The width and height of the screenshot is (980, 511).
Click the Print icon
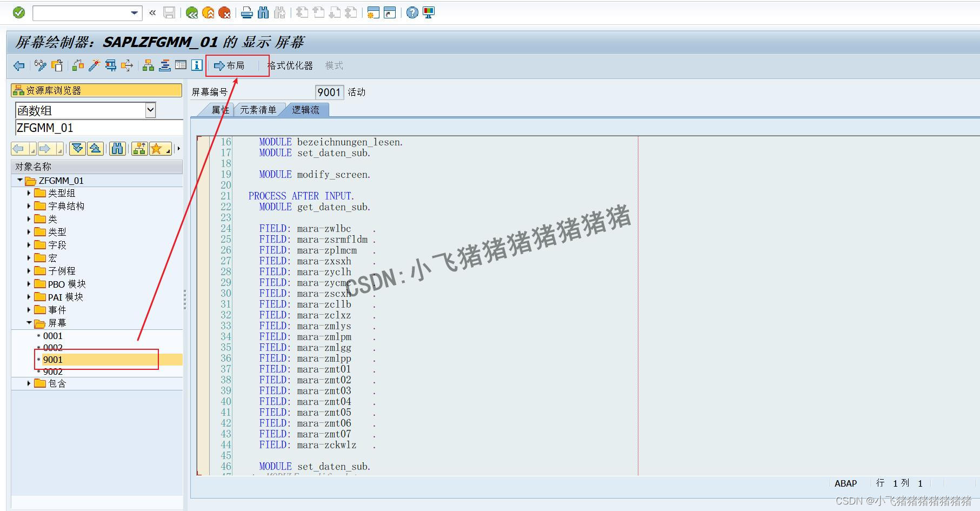point(247,12)
